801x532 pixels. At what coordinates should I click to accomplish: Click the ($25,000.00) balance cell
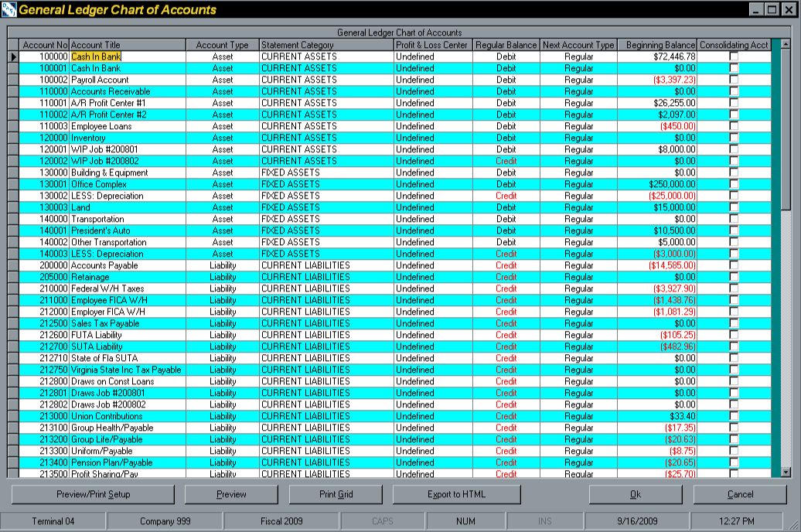pos(657,195)
